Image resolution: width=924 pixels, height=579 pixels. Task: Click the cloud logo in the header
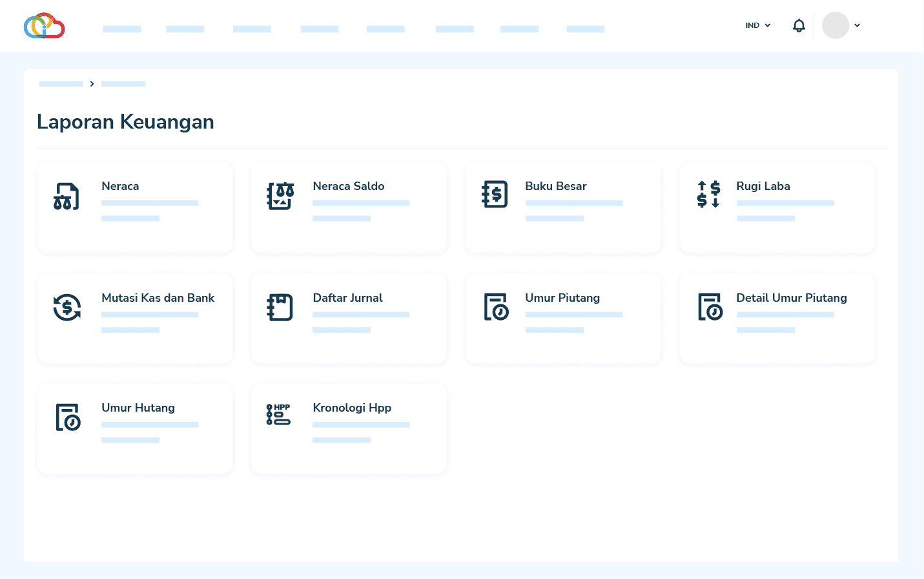45,26
